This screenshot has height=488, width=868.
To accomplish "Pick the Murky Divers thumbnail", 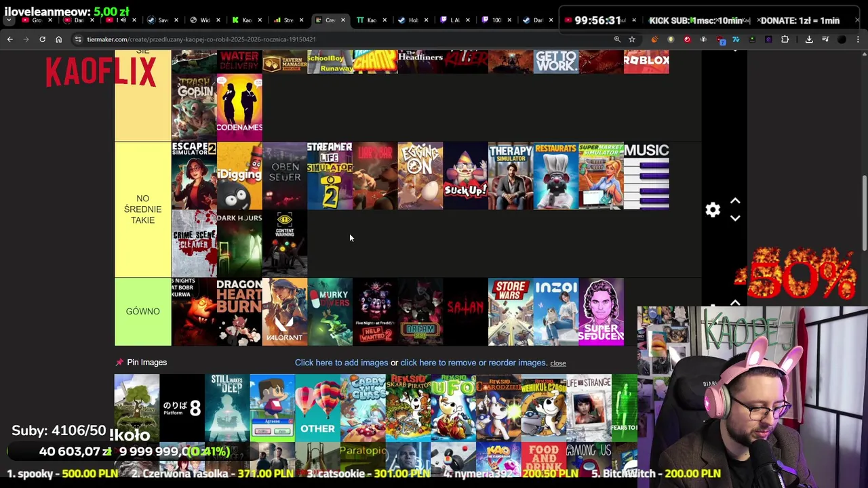I will pos(330,312).
